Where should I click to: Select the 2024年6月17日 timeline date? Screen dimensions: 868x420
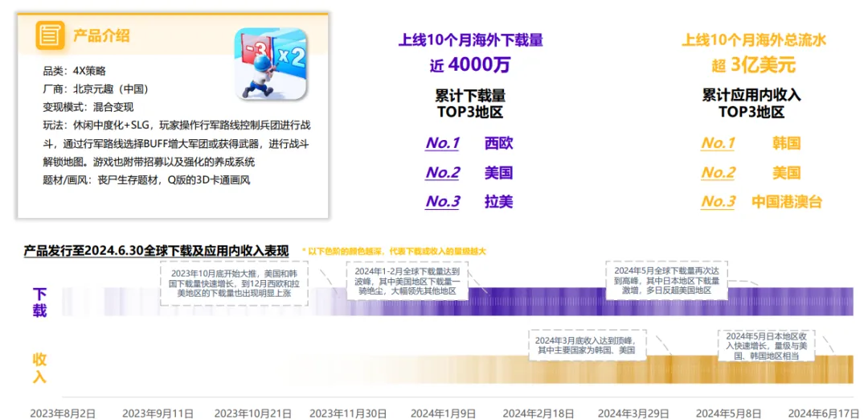point(824,413)
